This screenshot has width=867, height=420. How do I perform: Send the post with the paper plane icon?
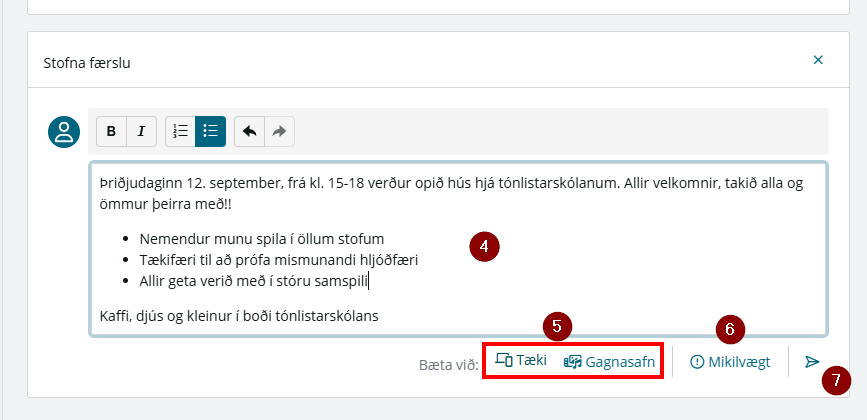coord(812,362)
